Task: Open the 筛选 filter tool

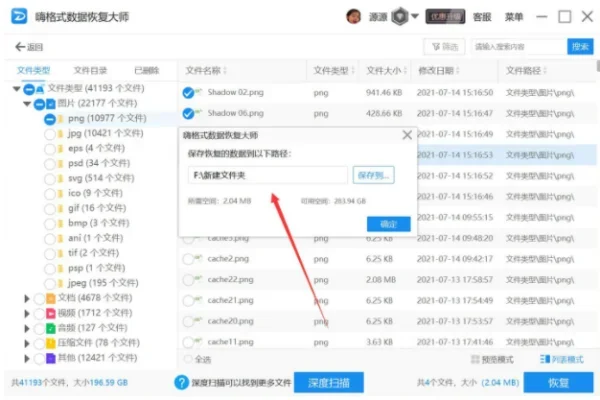Action: click(x=445, y=47)
